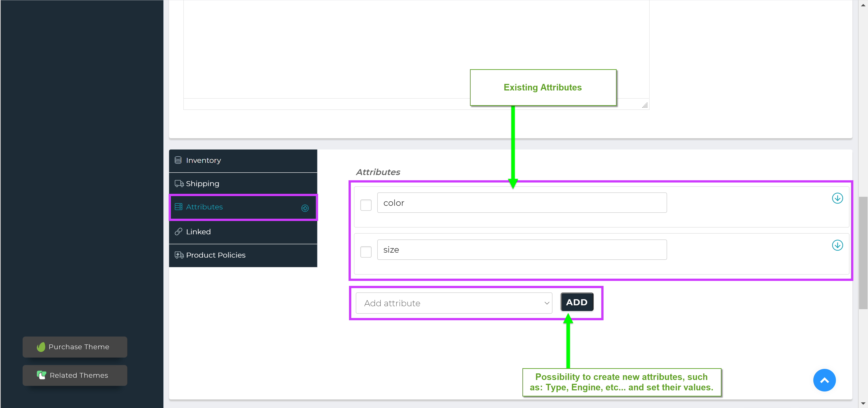This screenshot has height=408, width=868.
Task: Tick the size attribute checkbox
Action: (x=366, y=251)
